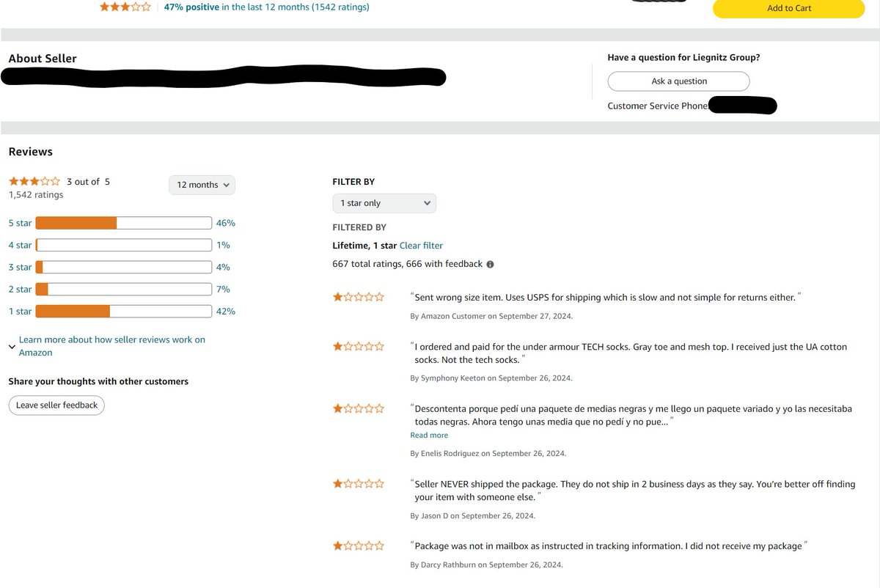Click the 42% one-star percentage link

tap(226, 311)
